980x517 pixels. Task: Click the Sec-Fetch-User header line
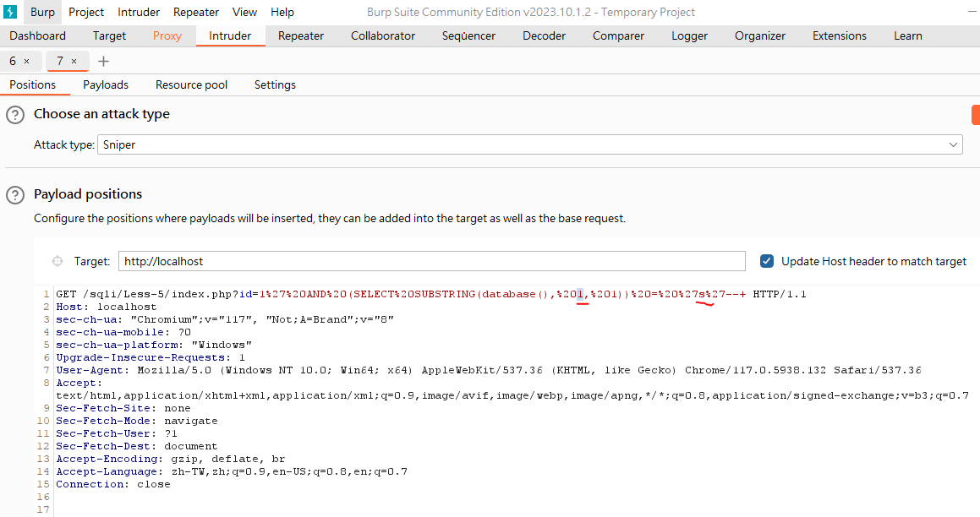[117, 433]
